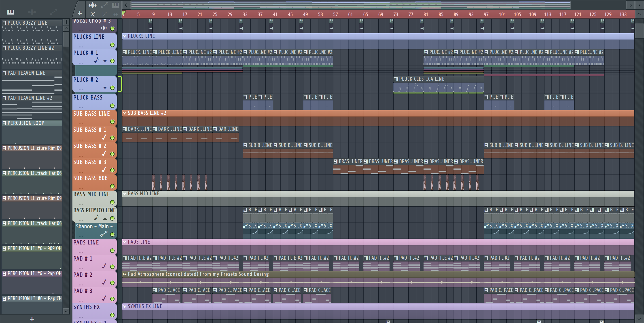644x323 pixels.
Task: Click pattern icon beside PAD HEAVEN LINE in picker
Action: (x=4, y=73)
